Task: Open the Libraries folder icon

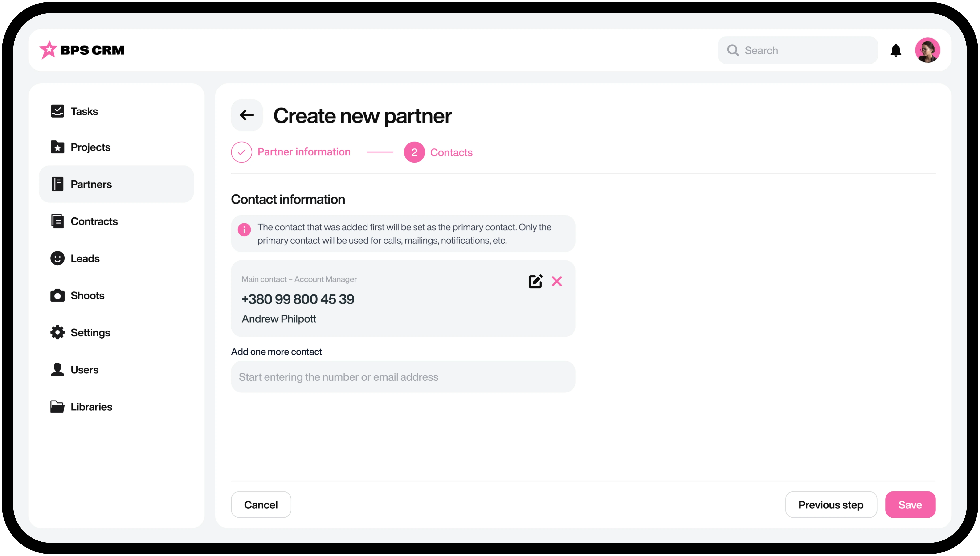Action: coord(57,406)
